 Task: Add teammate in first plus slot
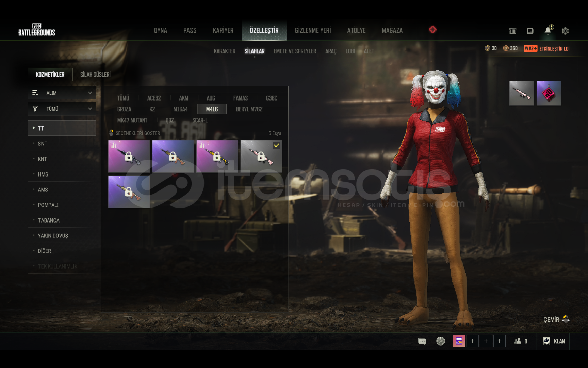click(472, 341)
